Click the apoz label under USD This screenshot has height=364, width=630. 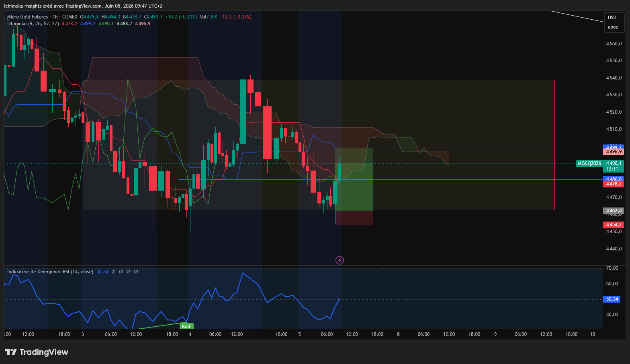click(x=613, y=27)
